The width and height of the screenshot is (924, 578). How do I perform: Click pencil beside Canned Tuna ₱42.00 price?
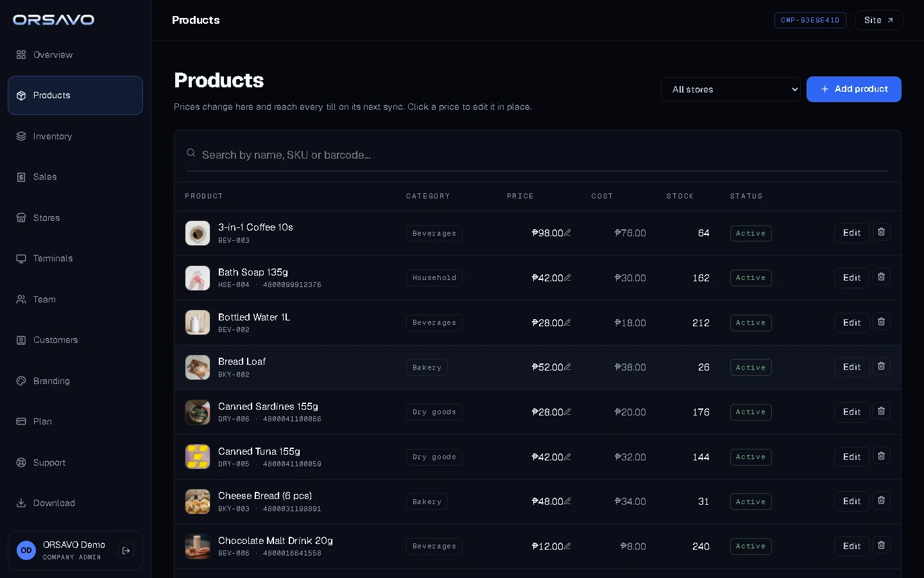(567, 457)
